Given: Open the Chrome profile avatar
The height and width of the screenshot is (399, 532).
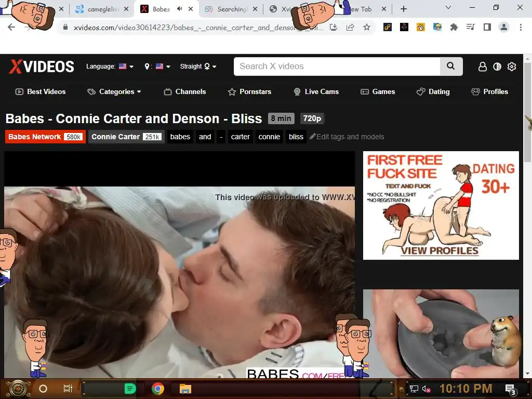Looking at the screenshot, I should click(x=504, y=27).
